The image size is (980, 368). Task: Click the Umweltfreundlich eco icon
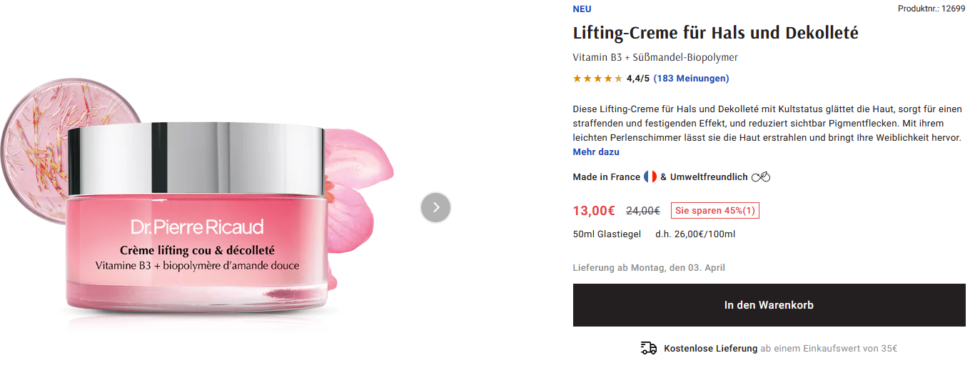click(761, 177)
